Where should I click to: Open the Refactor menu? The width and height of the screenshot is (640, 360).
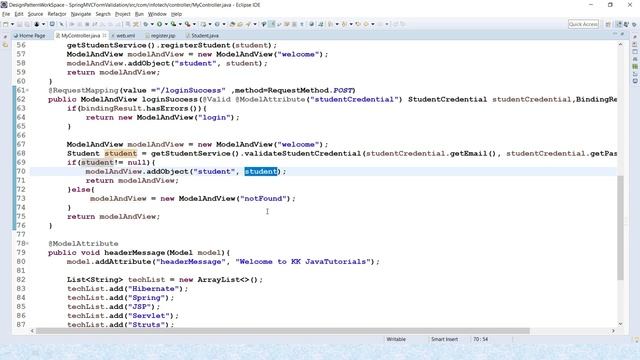[x=57, y=14]
